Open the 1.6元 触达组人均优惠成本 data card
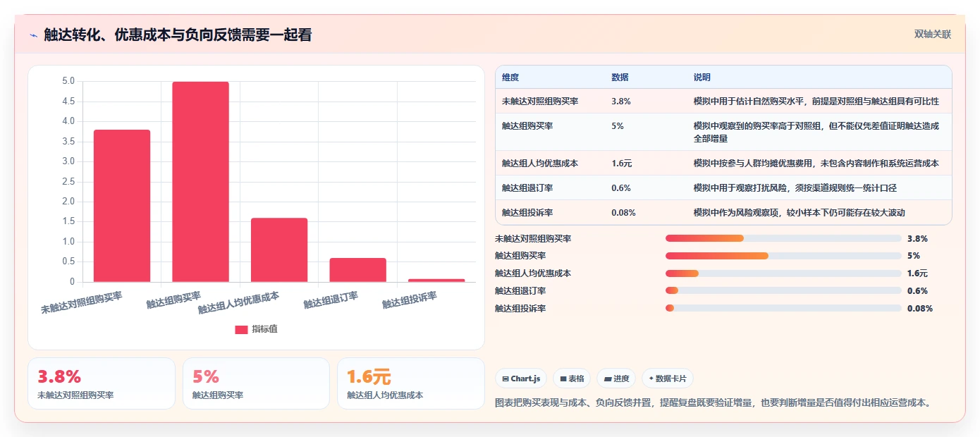 411,383
